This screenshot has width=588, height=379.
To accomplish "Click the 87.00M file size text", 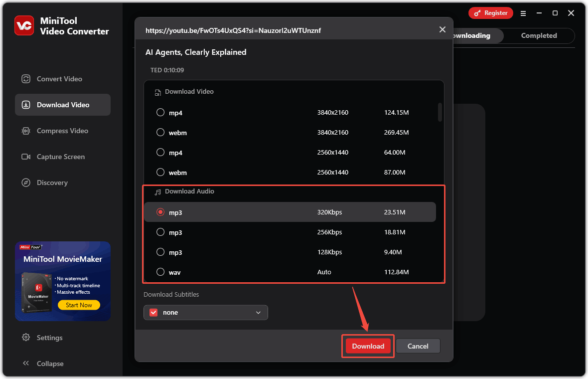I will click(395, 172).
